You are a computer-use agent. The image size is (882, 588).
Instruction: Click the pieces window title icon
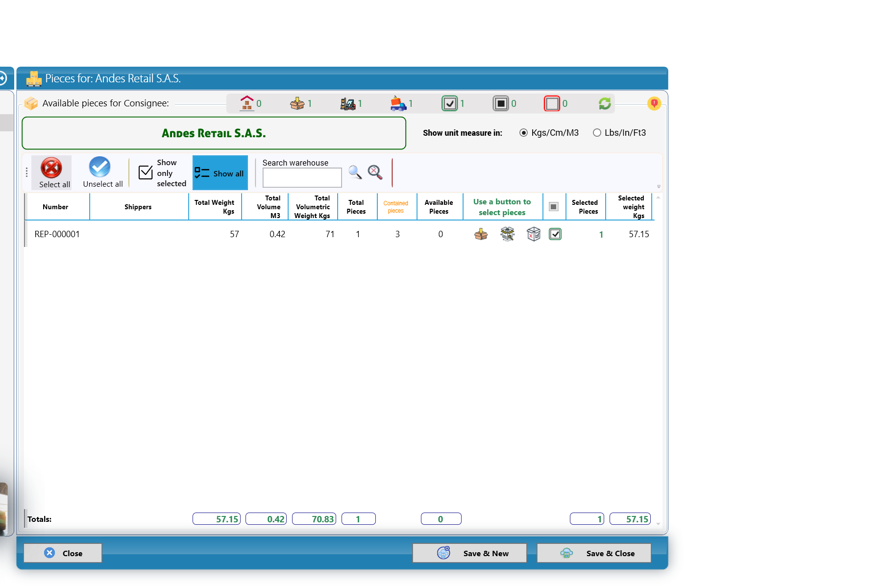pos(34,78)
